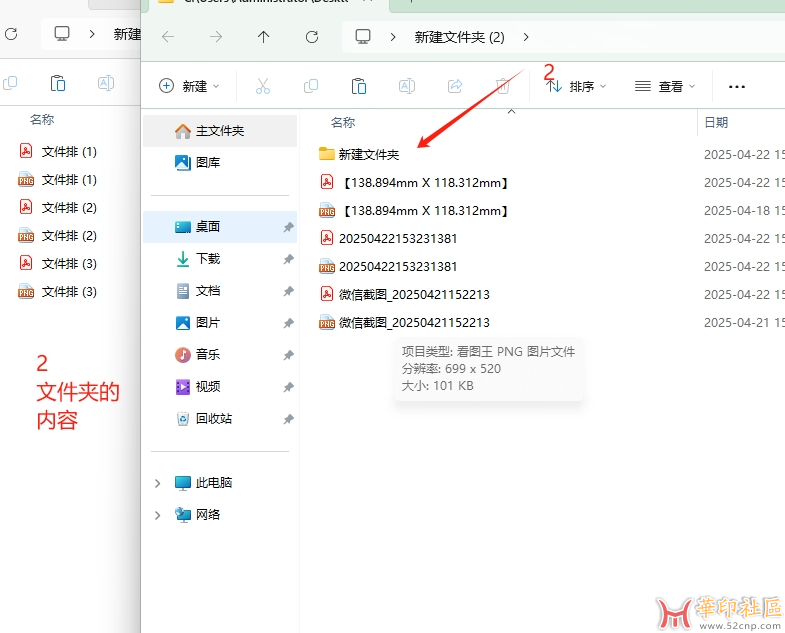Sort by the 日期 column header
This screenshot has height=633, width=785.
pyautogui.click(x=716, y=123)
